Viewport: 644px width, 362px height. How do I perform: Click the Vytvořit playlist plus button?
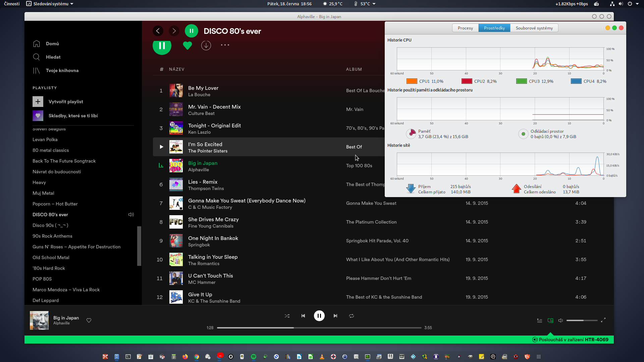(38, 102)
